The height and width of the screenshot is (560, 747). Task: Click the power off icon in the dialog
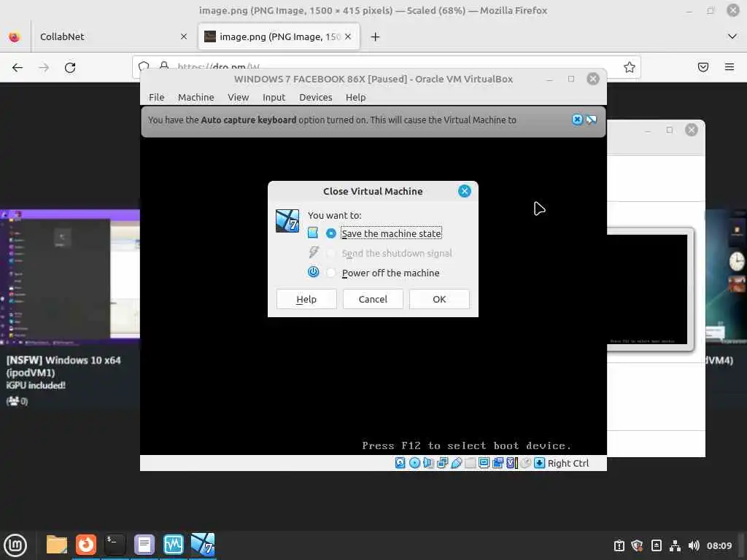point(313,272)
